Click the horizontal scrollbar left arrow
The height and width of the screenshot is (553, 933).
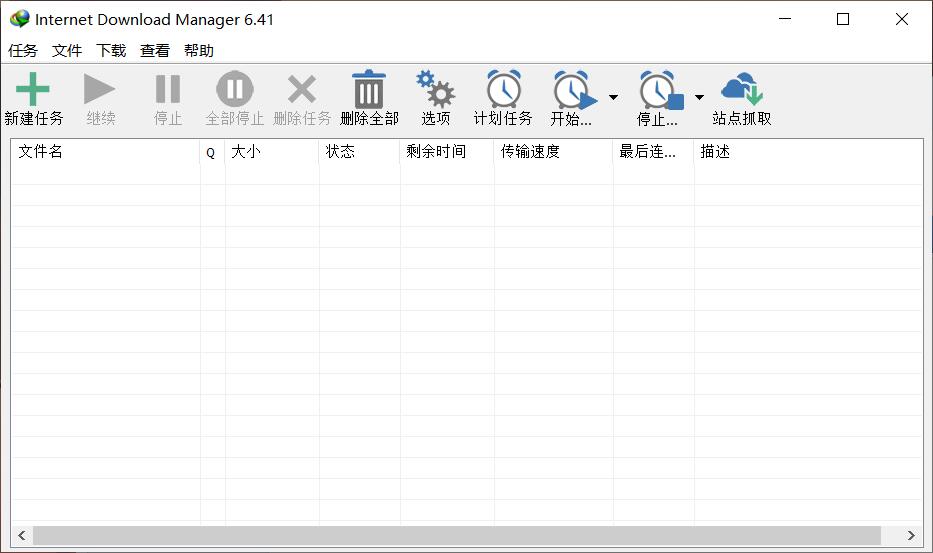coord(22,535)
